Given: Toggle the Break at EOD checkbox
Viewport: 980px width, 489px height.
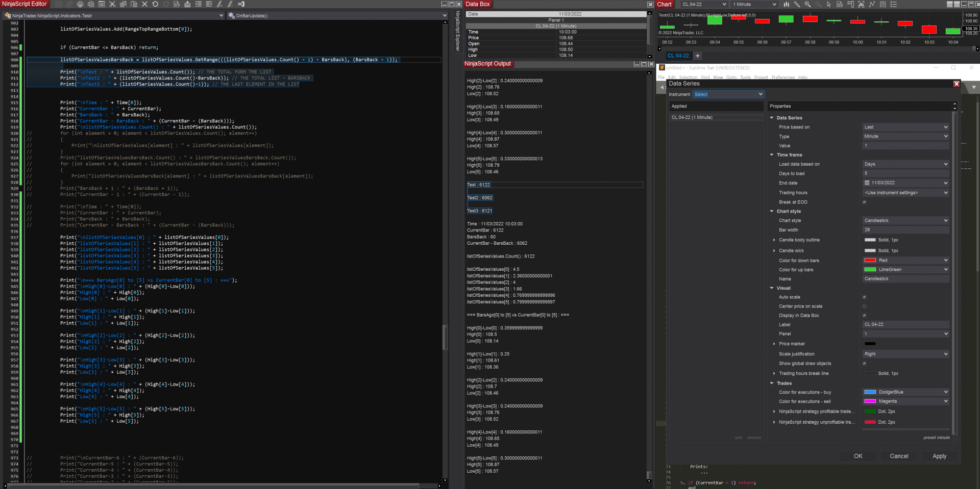Looking at the screenshot, I should (865, 202).
